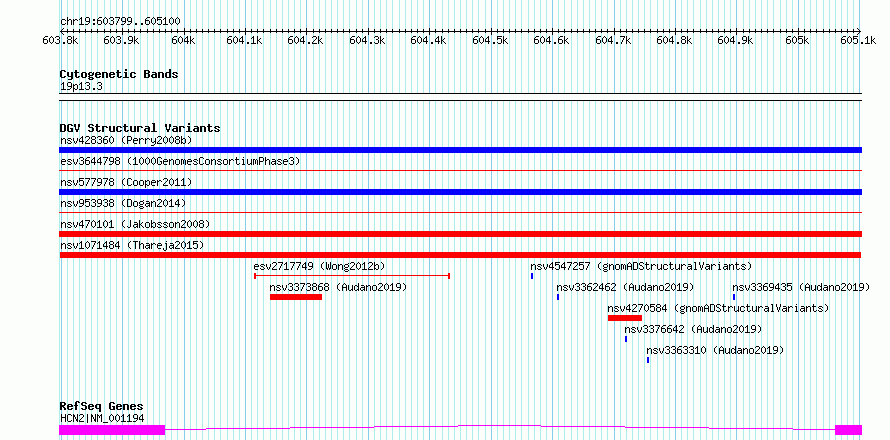Select the small blue nsv4547257 marker

click(532, 276)
